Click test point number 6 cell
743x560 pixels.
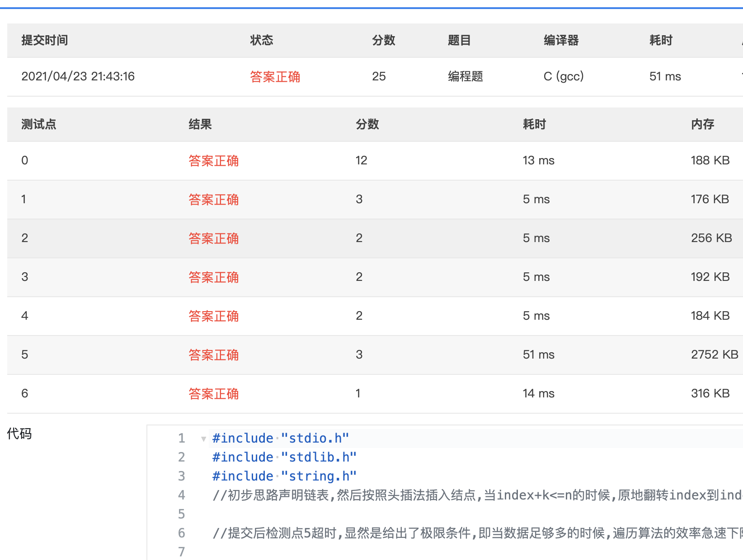coord(25,393)
